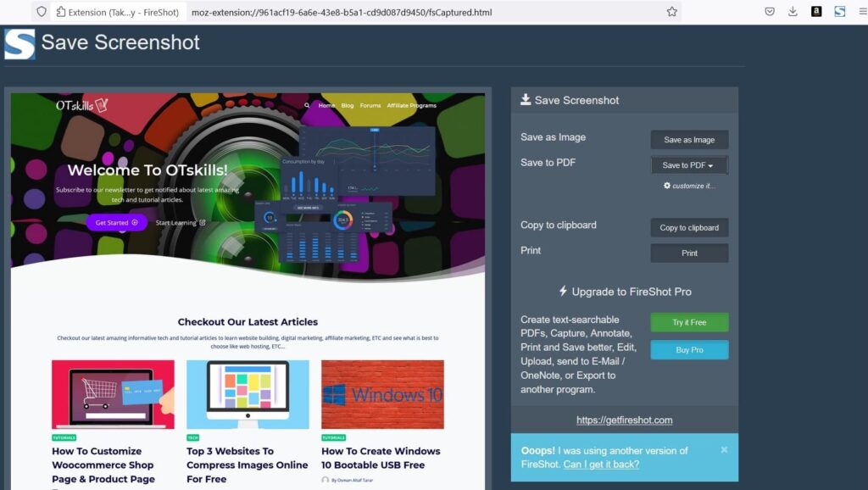Click Blog in the preview navigation

348,105
